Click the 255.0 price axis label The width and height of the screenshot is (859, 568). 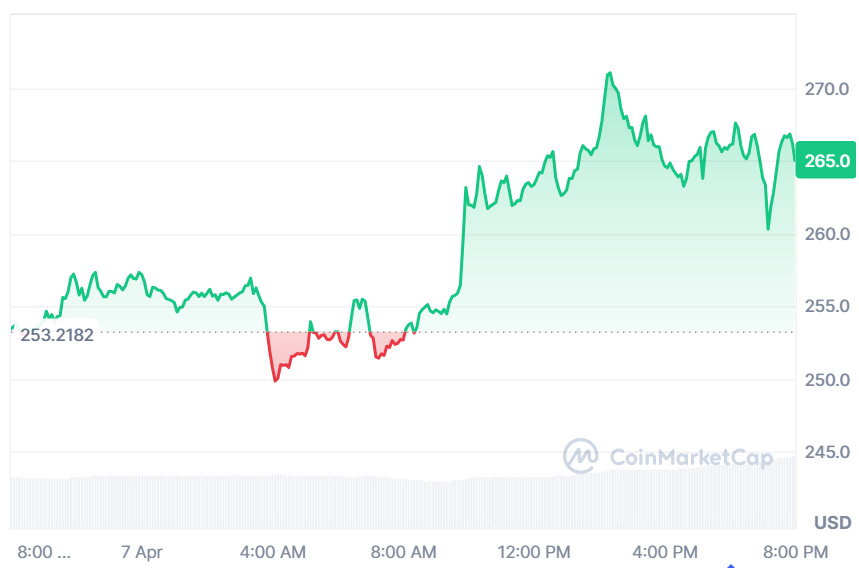827,306
